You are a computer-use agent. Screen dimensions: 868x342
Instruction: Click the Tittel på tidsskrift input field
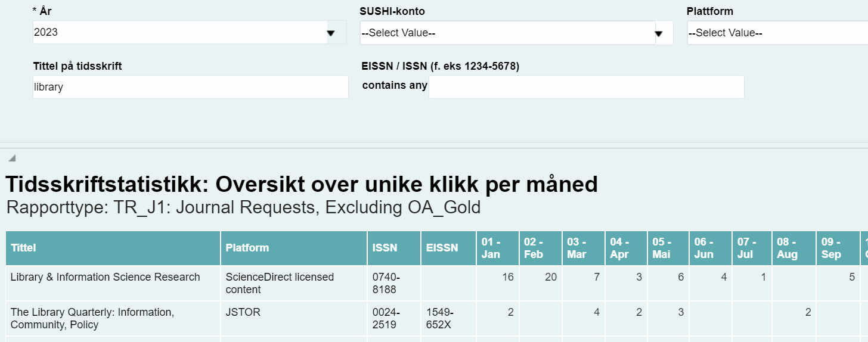(190, 87)
